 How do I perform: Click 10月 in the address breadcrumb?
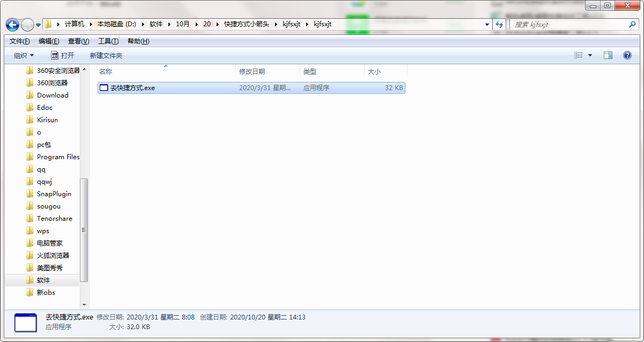(x=183, y=25)
